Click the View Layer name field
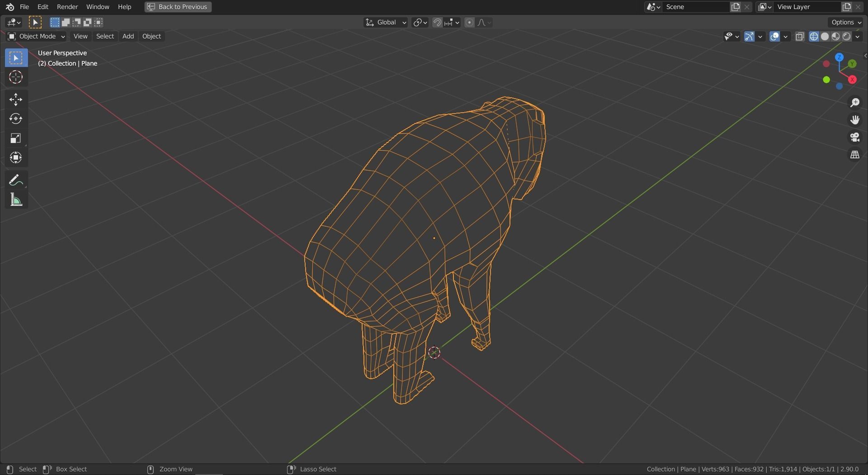 807,7
